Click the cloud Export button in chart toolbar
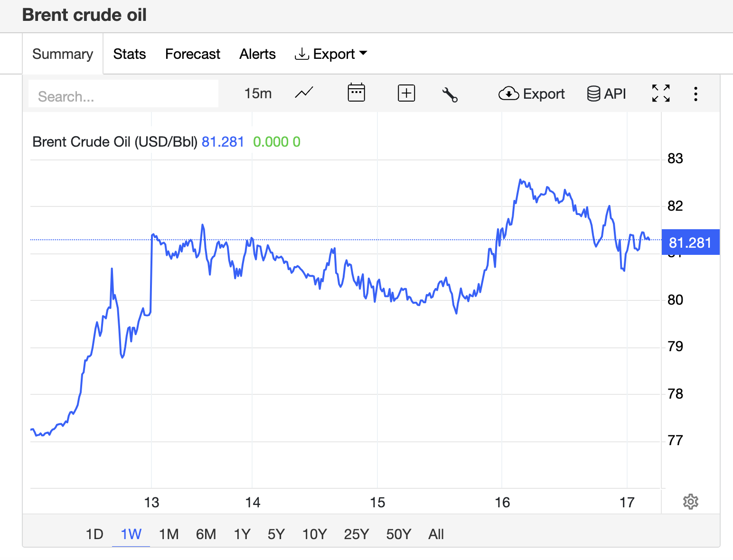The image size is (733, 560). (532, 93)
